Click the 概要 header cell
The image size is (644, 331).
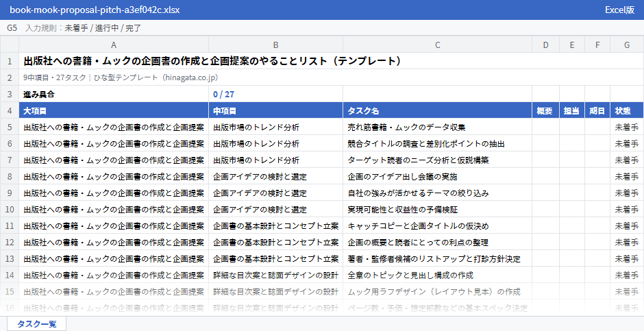tap(545, 110)
